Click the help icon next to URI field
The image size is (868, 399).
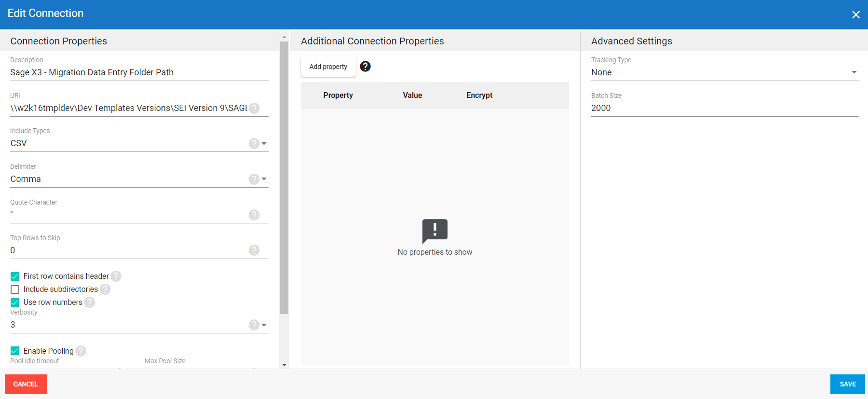click(254, 108)
